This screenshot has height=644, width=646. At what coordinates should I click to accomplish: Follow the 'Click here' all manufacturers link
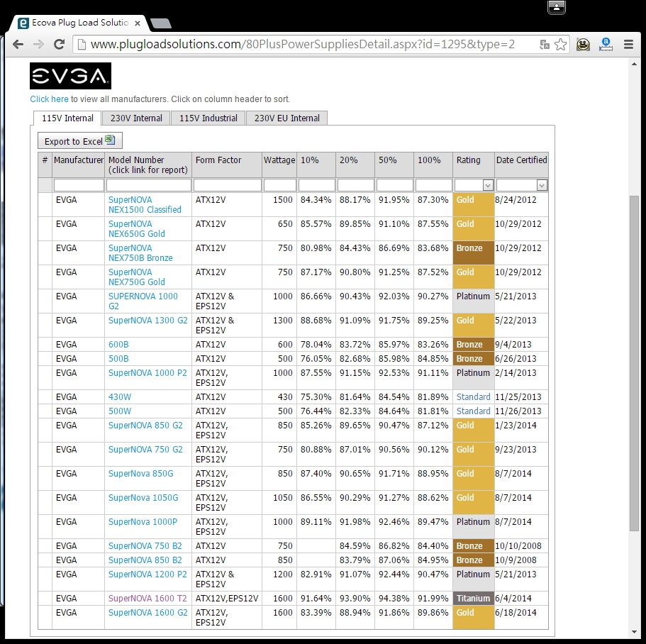49,99
